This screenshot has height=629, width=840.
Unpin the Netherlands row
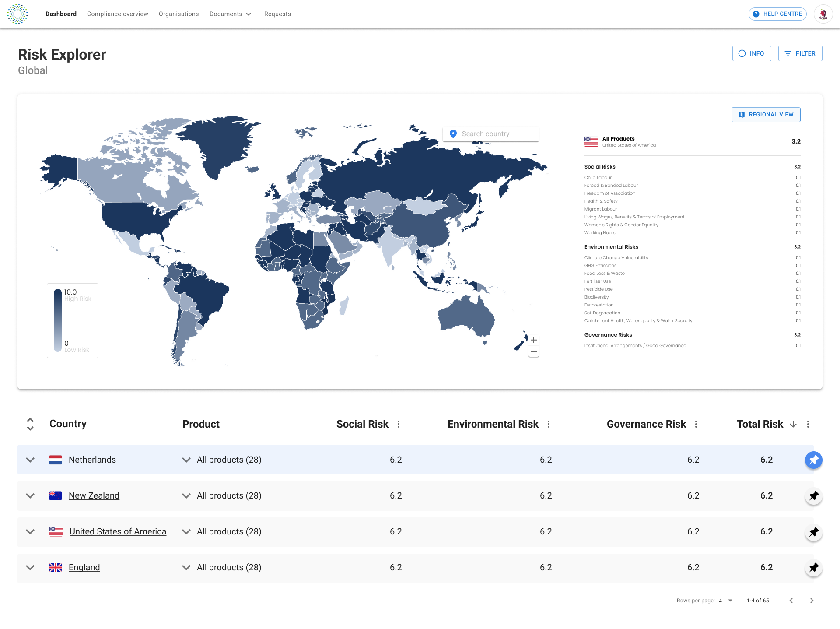(813, 460)
